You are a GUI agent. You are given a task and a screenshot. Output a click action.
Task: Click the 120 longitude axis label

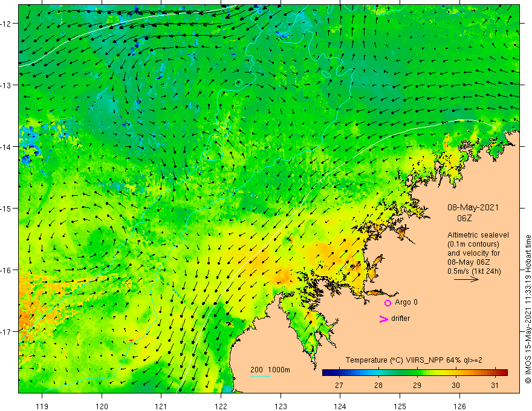tap(102, 406)
